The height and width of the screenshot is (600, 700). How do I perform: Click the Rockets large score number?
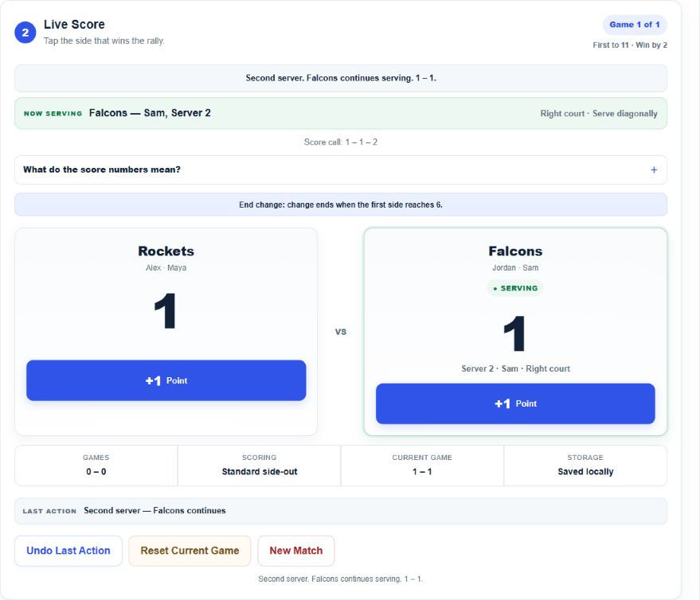tap(165, 311)
